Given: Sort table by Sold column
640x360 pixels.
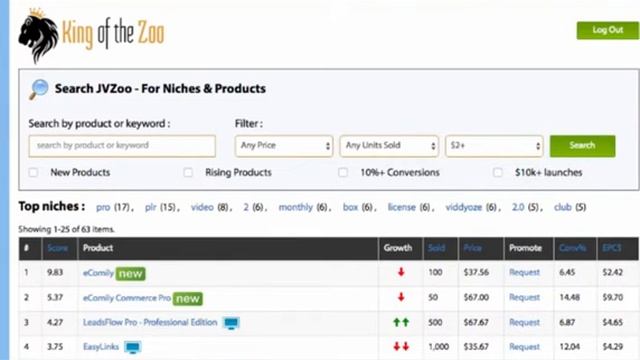Looking at the screenshot, I should 436,248.
